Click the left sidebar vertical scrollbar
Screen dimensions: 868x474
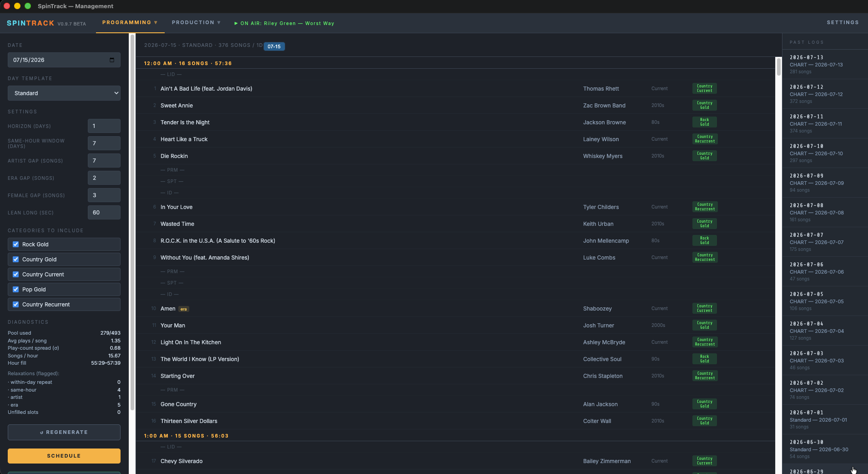coord(132,222)
